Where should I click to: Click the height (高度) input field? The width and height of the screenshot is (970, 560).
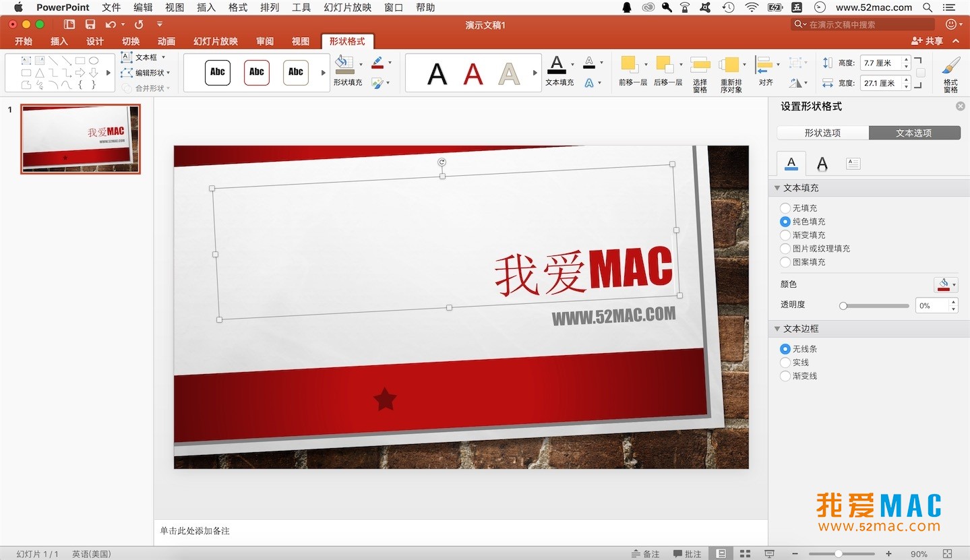(x=881, y=63)
